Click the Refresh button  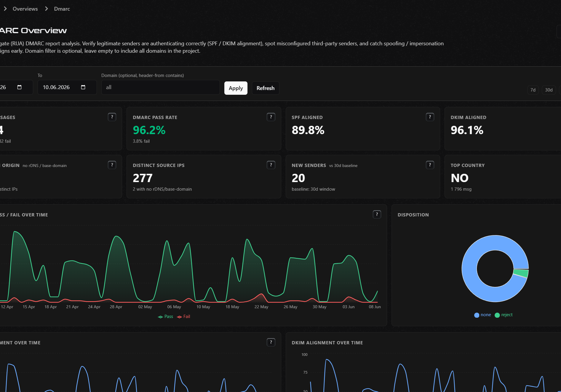pyautogui.click(x=266, y=88)
